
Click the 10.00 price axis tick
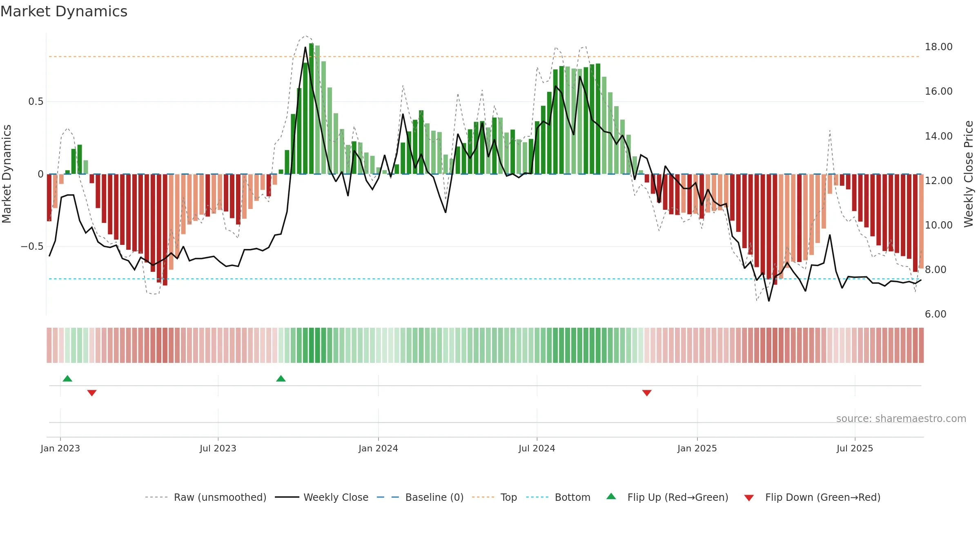pos(939,225)
